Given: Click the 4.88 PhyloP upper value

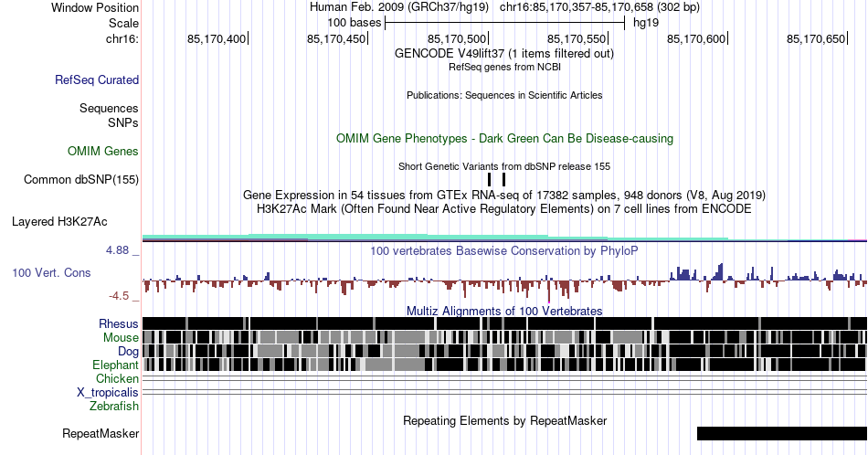Looking at the screenshot, I should click(x=117, y=250).
